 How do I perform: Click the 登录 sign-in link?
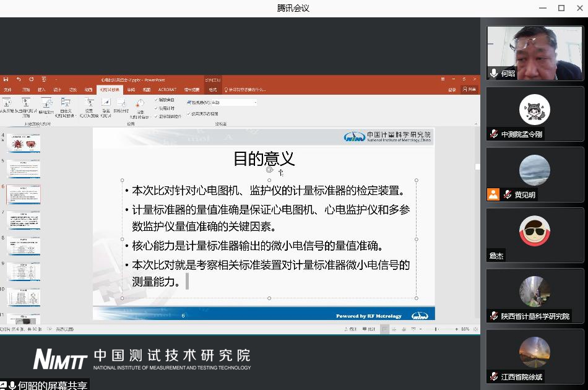coord(452,90)
